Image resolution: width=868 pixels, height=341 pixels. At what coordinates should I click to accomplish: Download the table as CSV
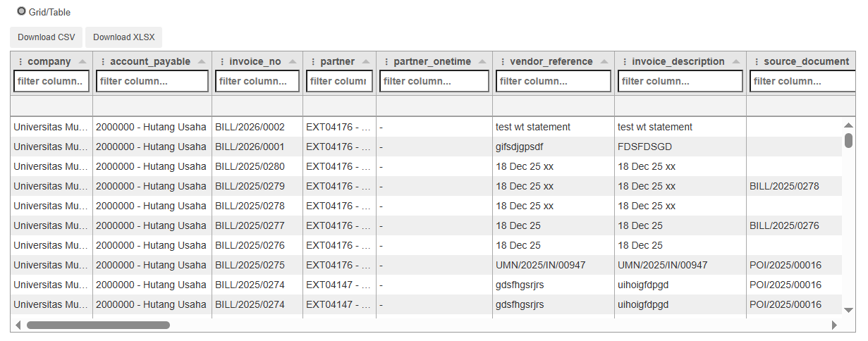(x=47, y=37)
